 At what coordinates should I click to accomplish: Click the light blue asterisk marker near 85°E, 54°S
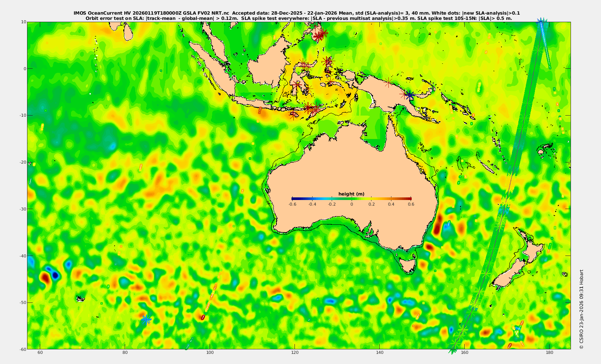click(146, 320)
